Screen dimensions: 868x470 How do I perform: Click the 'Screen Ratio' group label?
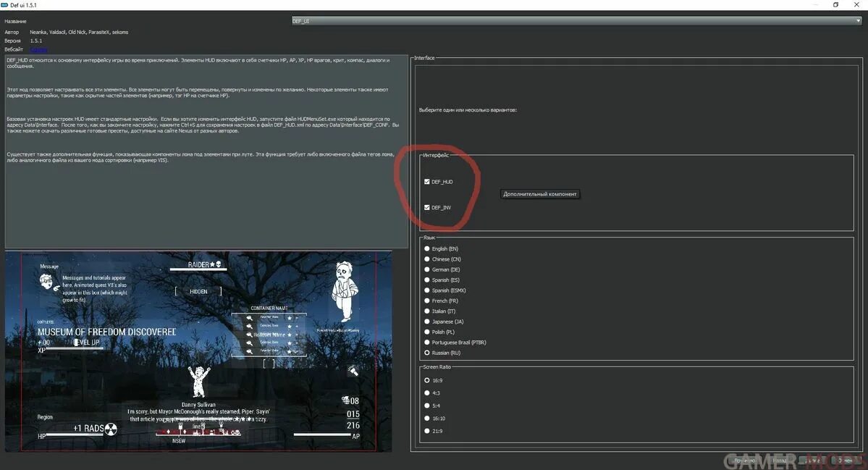[x=437, y=367]
